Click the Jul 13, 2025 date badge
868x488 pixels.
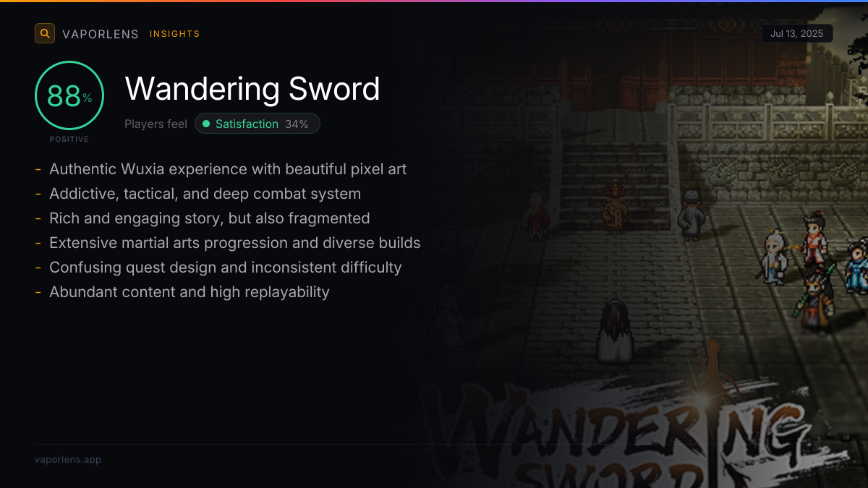(x=797, y=33)
